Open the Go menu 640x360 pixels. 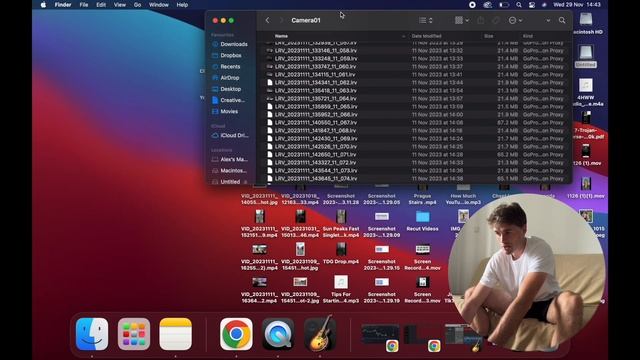[x=138, y=5]
